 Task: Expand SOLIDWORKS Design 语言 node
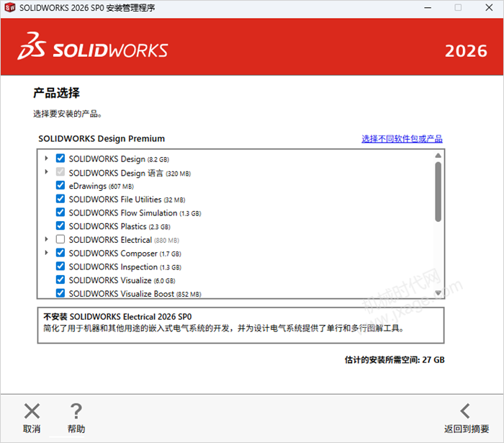pos(46,171)
